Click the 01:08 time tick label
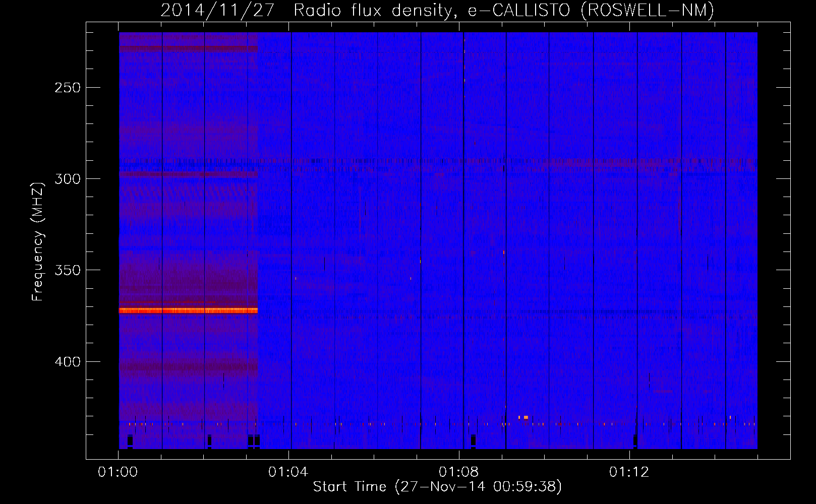 [x=459, y=472]
